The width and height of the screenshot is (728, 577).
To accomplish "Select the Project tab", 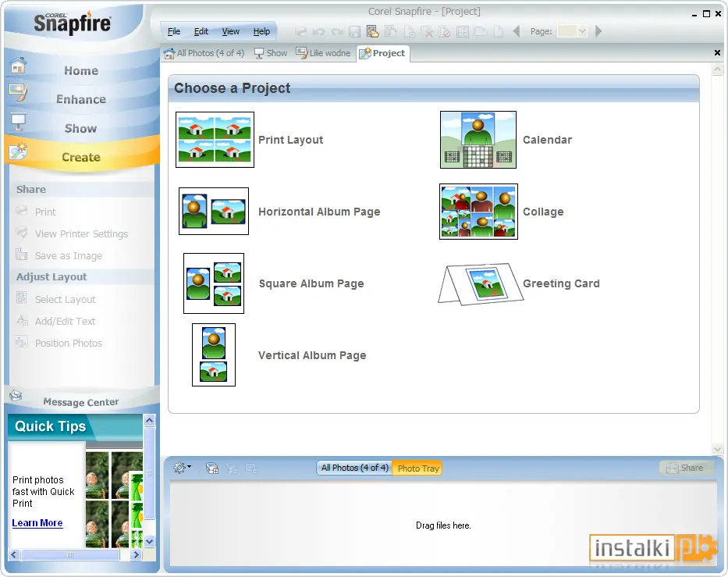I will (x=382, y=53).
